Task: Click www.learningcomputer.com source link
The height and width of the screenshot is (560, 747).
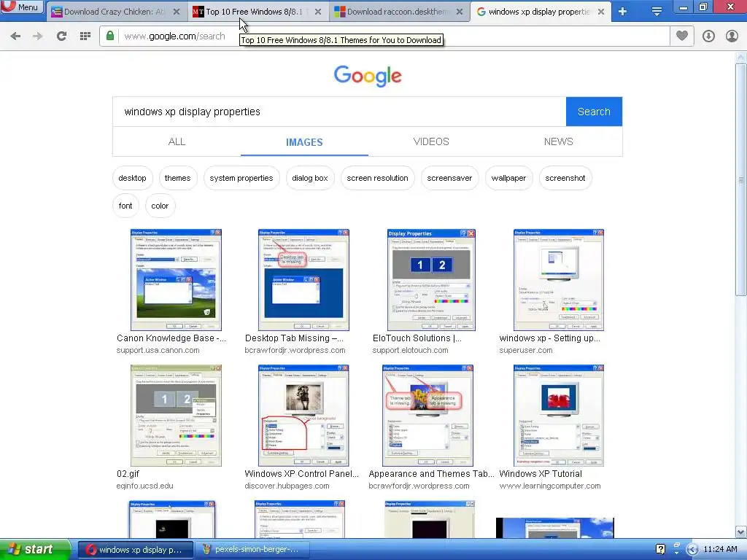Action: pyautogui.click(x=550, y=486)
